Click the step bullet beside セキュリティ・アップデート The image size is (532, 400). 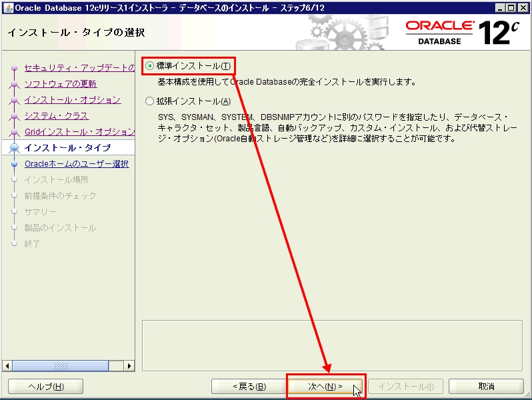(13, 68)
